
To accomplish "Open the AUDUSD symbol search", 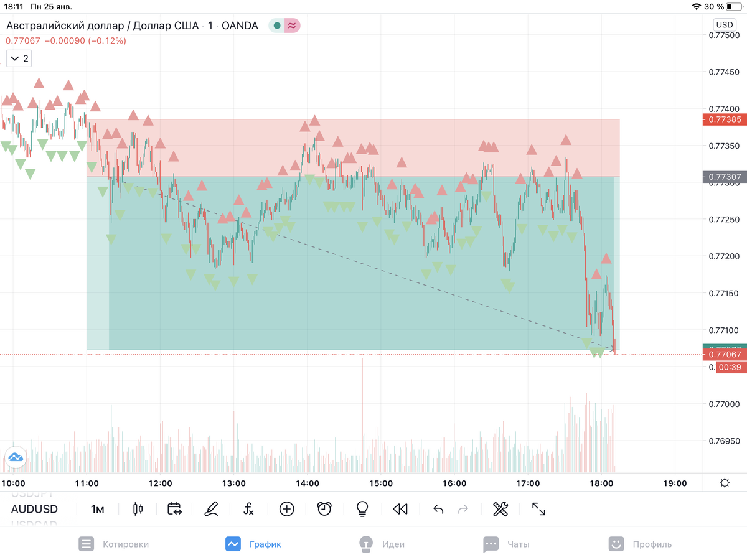I will (x=34, y=509).
